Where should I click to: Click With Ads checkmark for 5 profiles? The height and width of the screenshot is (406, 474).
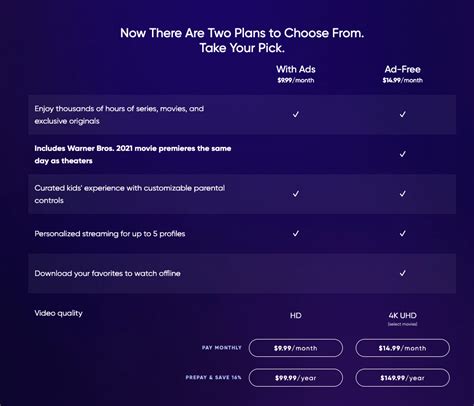(296, 233)
